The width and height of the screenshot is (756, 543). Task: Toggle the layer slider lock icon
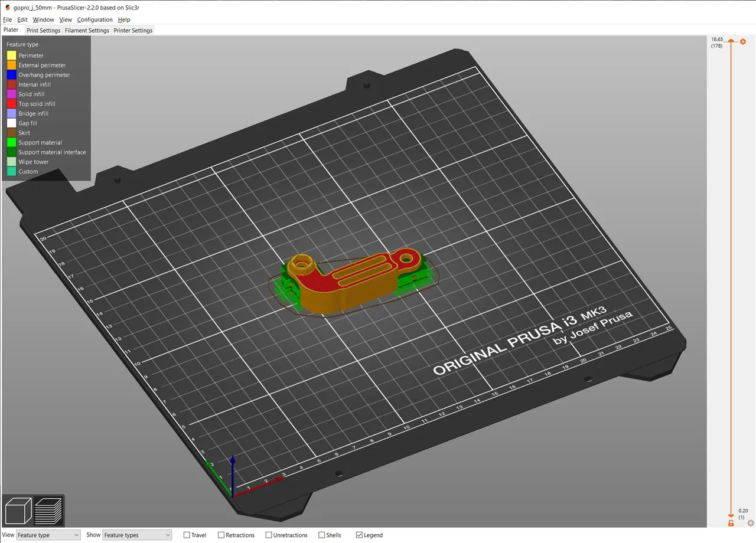(x=731, y=523)
